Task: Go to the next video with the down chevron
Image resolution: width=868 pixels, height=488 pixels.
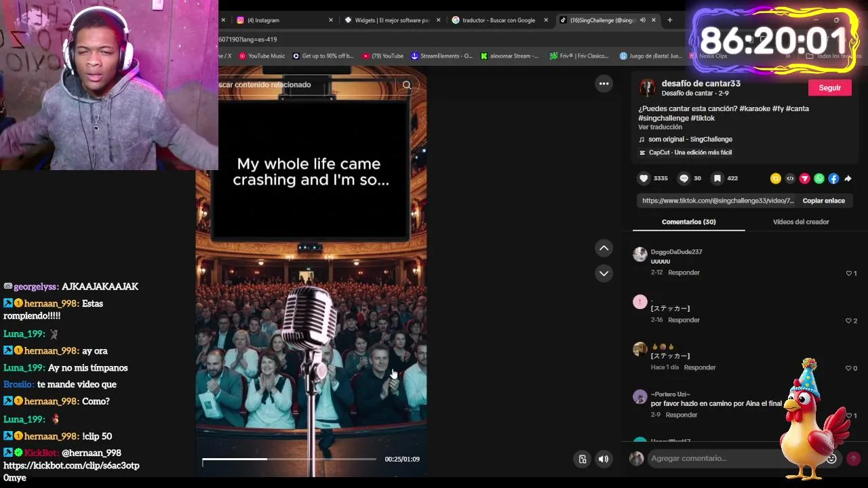Action: click(604, 273)
